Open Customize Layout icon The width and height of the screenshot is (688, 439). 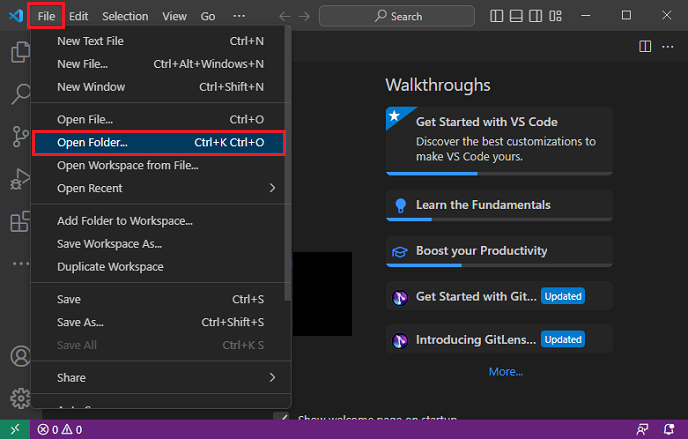click(x=555, y=16)
